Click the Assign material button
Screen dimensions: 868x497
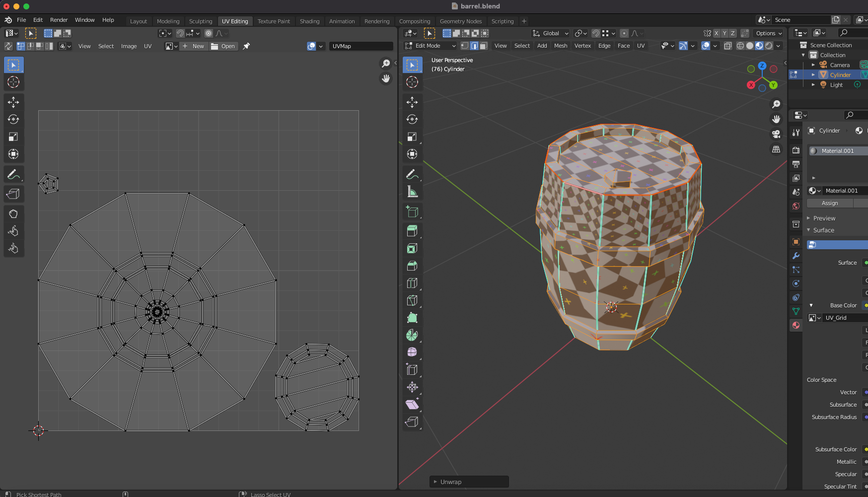829,203
